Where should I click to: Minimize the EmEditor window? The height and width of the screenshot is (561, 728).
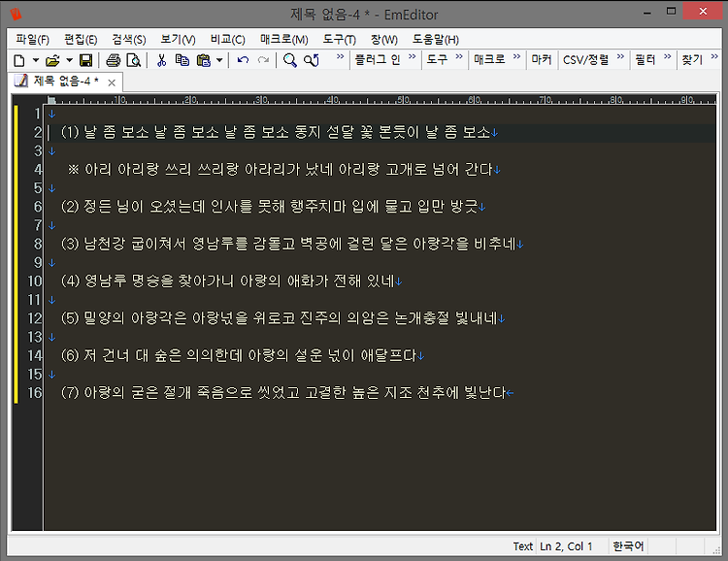coord(647,13)
